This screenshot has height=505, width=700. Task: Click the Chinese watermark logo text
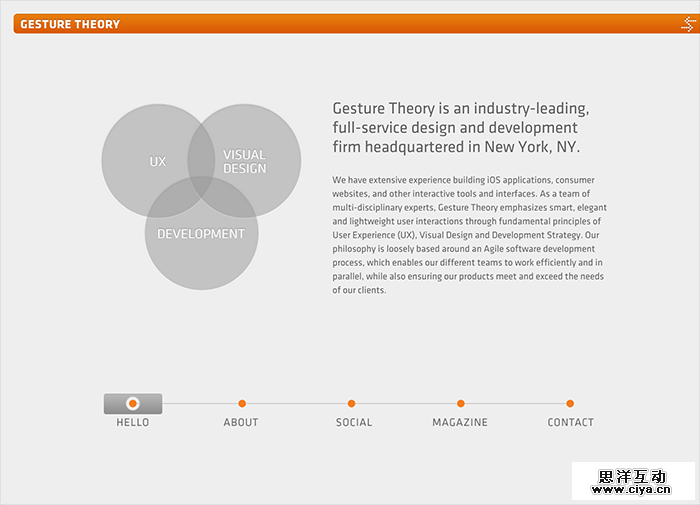(x=633, y=476)
